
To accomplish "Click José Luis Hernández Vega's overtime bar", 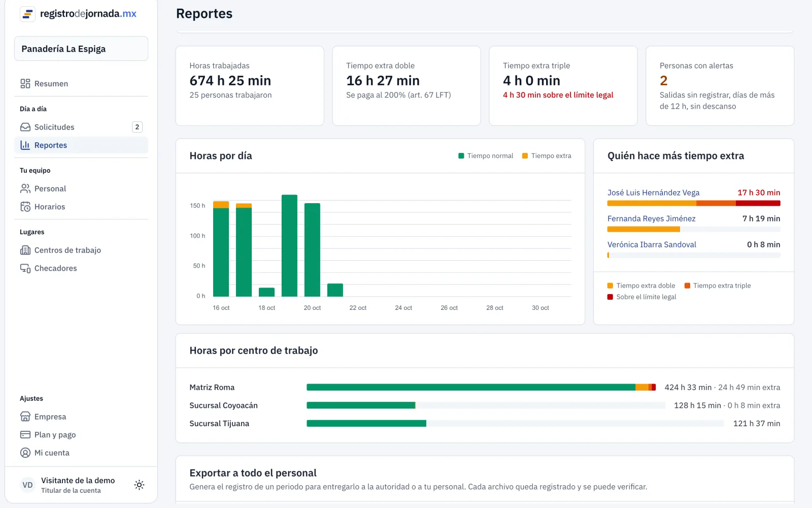I will [x=694, y=203].
